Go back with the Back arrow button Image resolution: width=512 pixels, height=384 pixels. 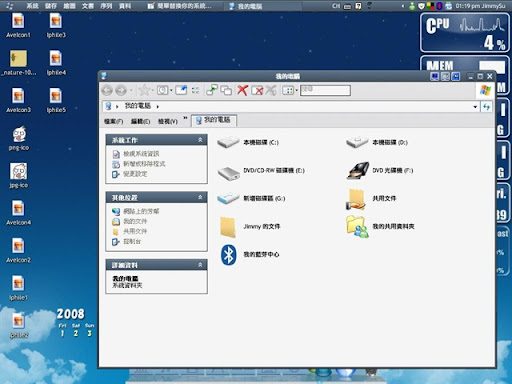click(107, 90)
